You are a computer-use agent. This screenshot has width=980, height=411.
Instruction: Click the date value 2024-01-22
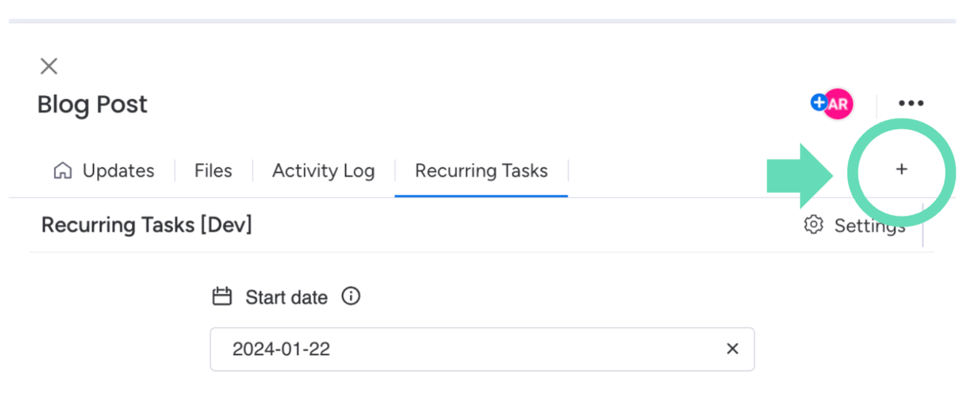[x=281, y=349]
